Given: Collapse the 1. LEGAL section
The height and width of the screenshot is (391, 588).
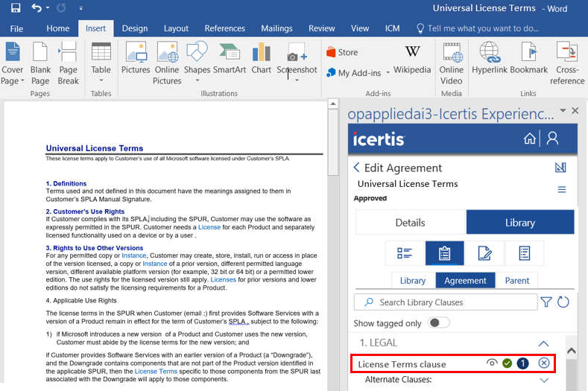Looking at the screenshot, I should tap(543, 343).
